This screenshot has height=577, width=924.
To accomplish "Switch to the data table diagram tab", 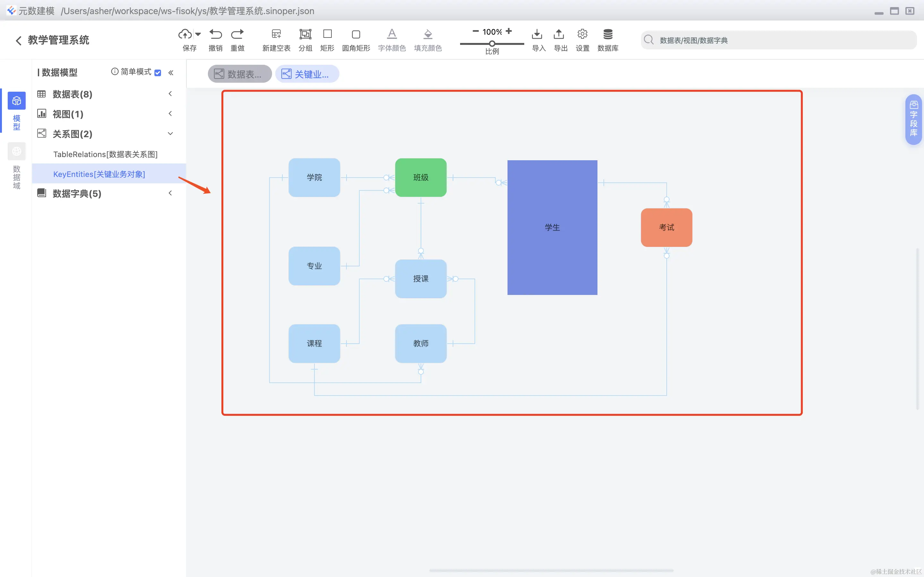I will click(239, 74).
